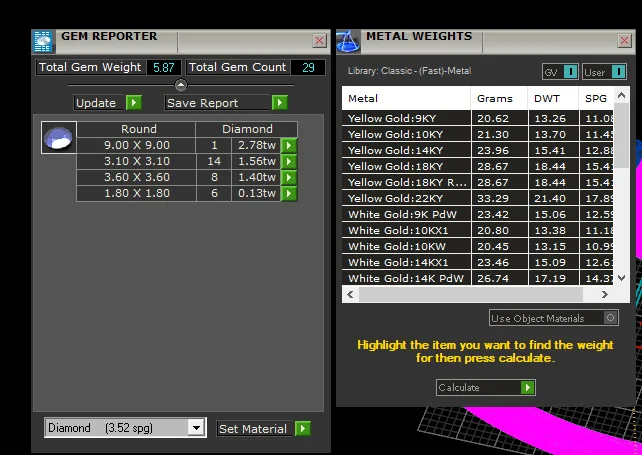Click the 9.00 X 9.00 gem size cell
This screenshot has width=642, height=455.
136,145
